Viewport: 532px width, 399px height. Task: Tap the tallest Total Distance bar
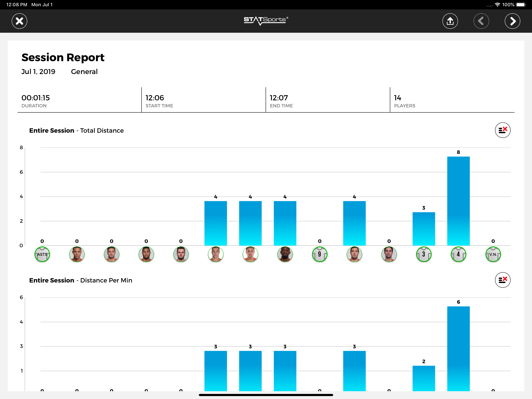(458, 201)
